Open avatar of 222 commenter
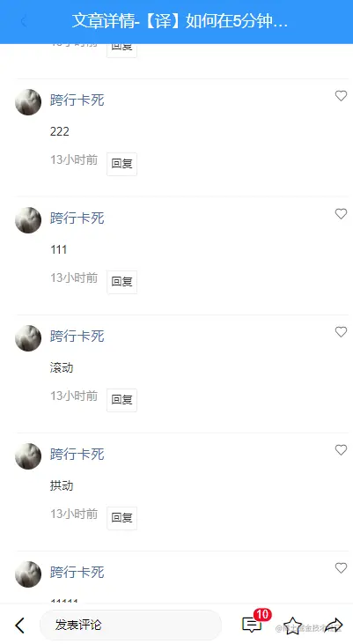 click(28, 102)
